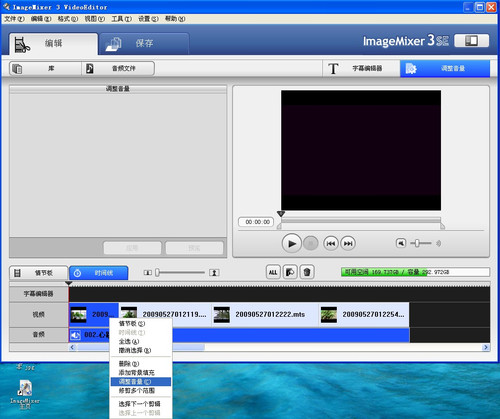Select the 视频 video track label
The height and width of the screenshot is (419, 500).
tap(39, 314)
